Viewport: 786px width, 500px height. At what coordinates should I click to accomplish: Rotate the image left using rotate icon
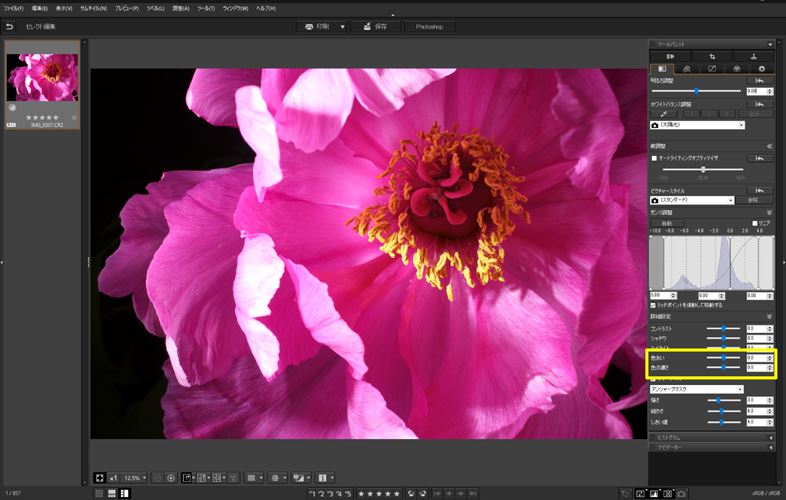tap(411, 493)
